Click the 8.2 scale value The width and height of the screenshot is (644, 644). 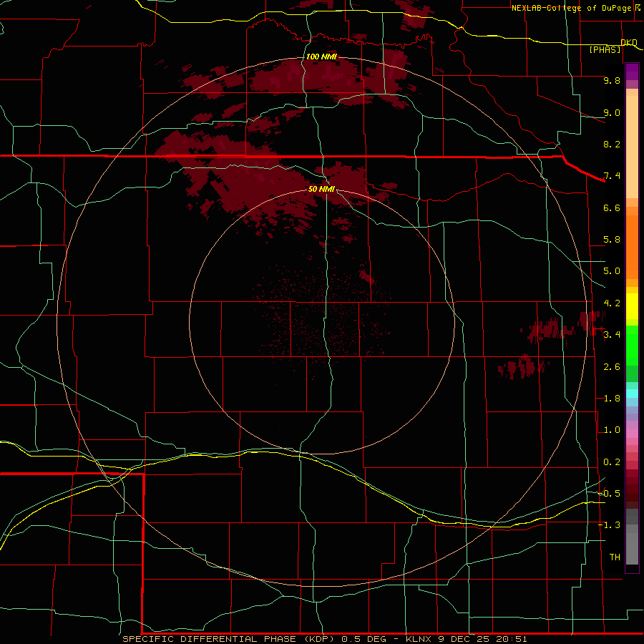pos(612,144)
